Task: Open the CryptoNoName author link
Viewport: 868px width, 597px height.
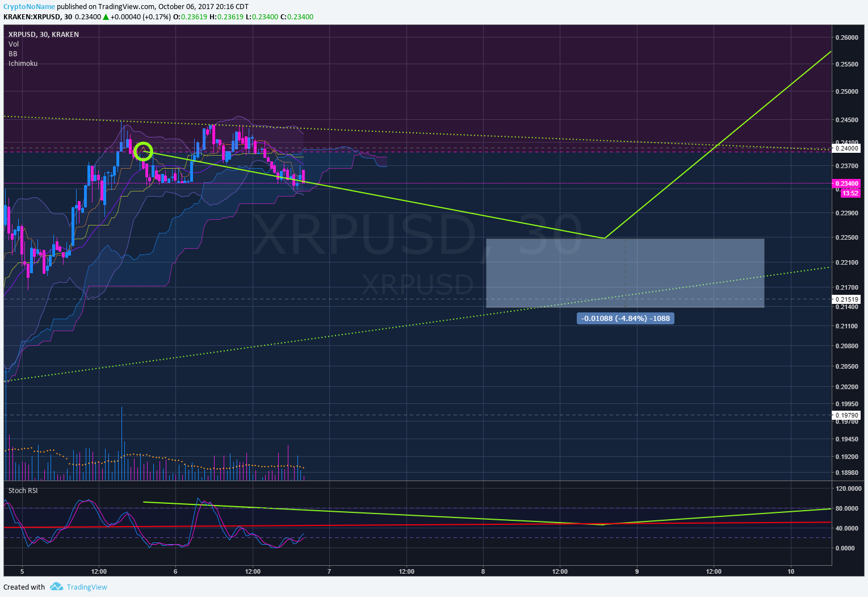Action: point(29,7)
